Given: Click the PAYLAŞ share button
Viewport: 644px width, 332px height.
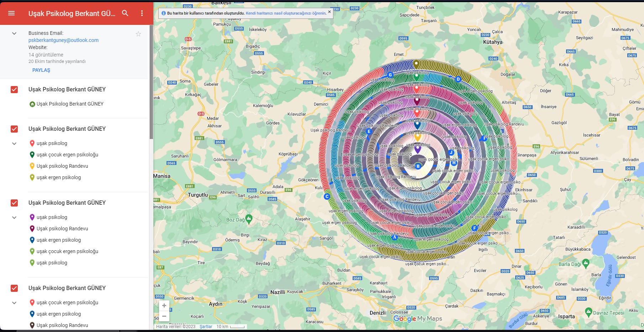Looking at the screenshot, I should coord(41,70).
